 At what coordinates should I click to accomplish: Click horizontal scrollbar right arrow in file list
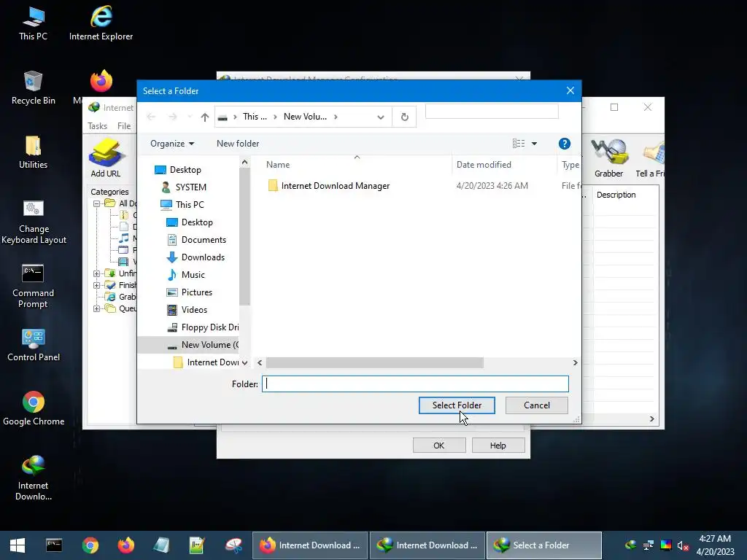pyautogui.click(x=575, y=363)
